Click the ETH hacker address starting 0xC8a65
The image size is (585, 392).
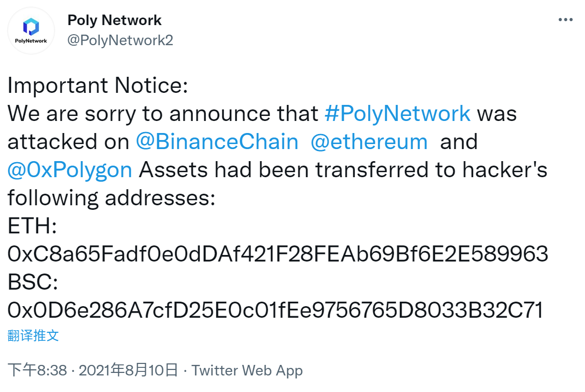pyautogui.click(x=277, y=254)
